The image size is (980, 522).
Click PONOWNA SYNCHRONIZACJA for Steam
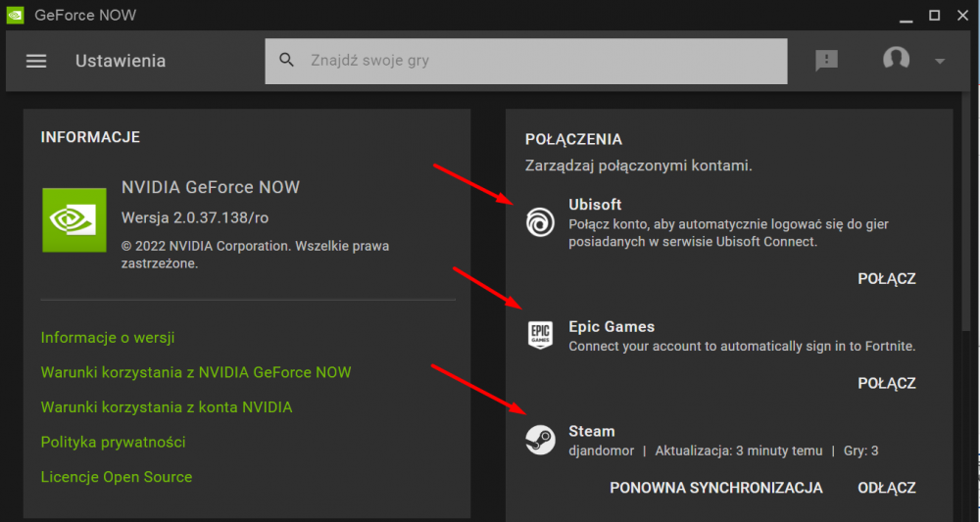point(716,488)
